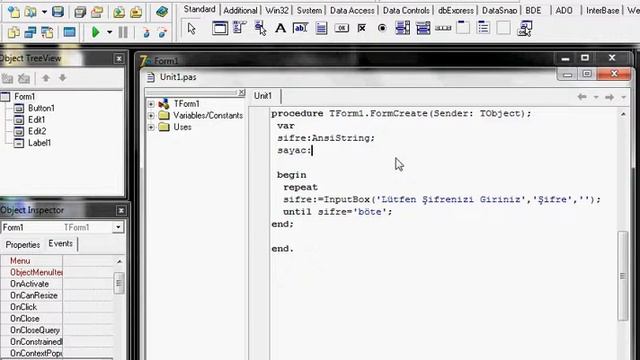The height and width of the screenshot is (360, 640).
Task: Click the code editor vertical scrollbar thumb
Action: pos(622,276)
